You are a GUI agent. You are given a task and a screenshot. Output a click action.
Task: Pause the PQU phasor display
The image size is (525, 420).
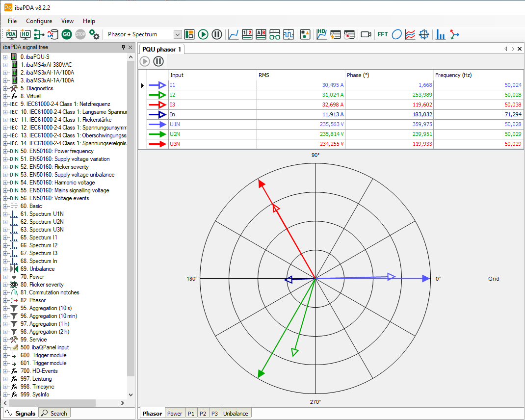(x=158, y=61)
